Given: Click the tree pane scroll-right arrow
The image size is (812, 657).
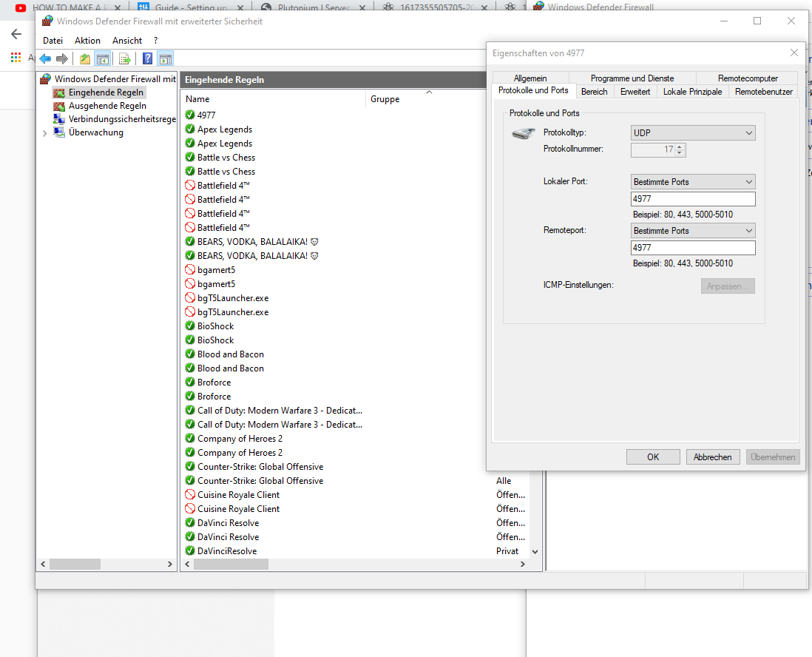Looking at the screenshot, I should 170,565.
